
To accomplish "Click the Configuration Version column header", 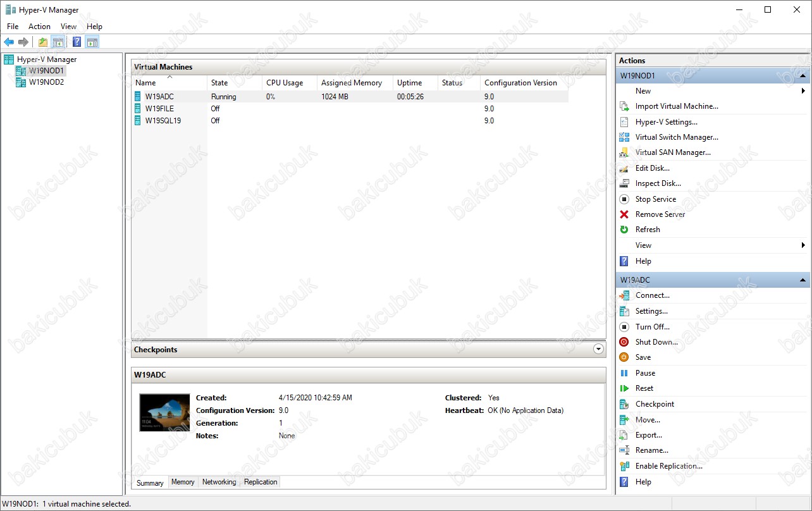I will (524, 83).
